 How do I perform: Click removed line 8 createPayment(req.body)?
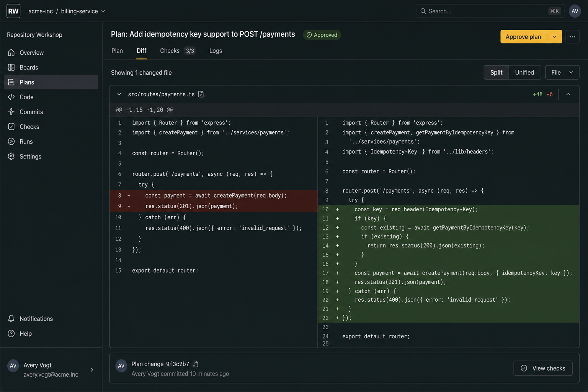[x=214, y=195]
